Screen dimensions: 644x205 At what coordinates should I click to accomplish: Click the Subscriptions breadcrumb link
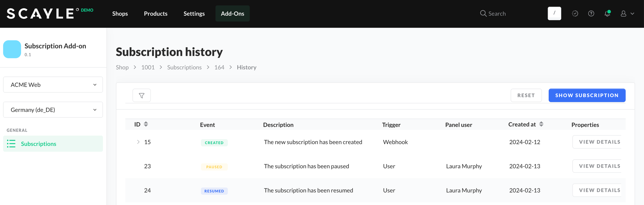tap(184, 67)
